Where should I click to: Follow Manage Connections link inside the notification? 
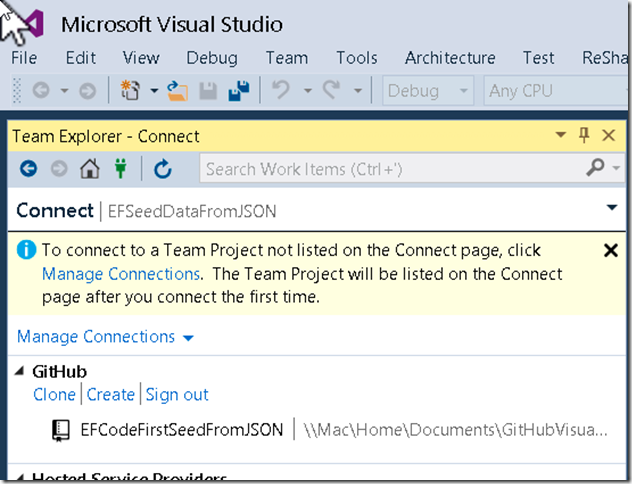[121, 274]
